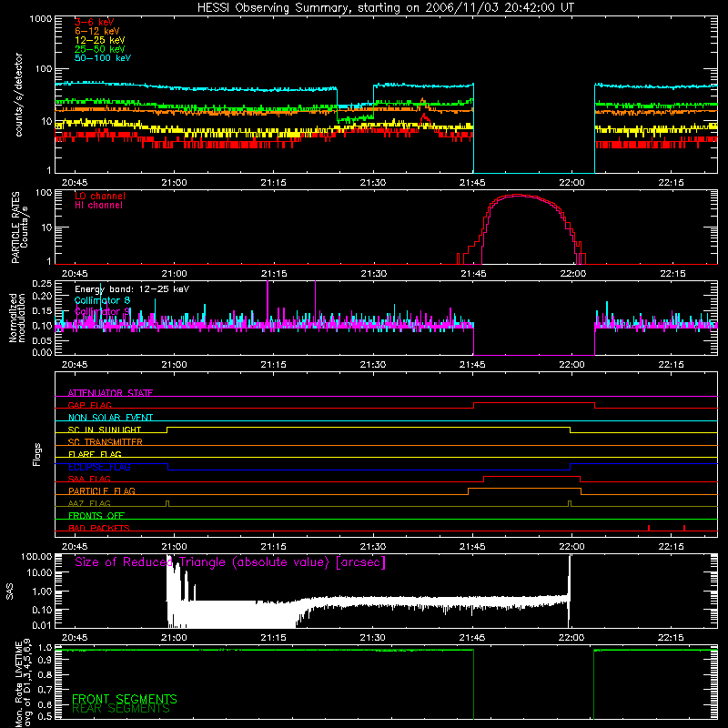The image size is (728, 728).
Task: Click the PARTICLE FLAG label
Action: [x=102, y=490]
